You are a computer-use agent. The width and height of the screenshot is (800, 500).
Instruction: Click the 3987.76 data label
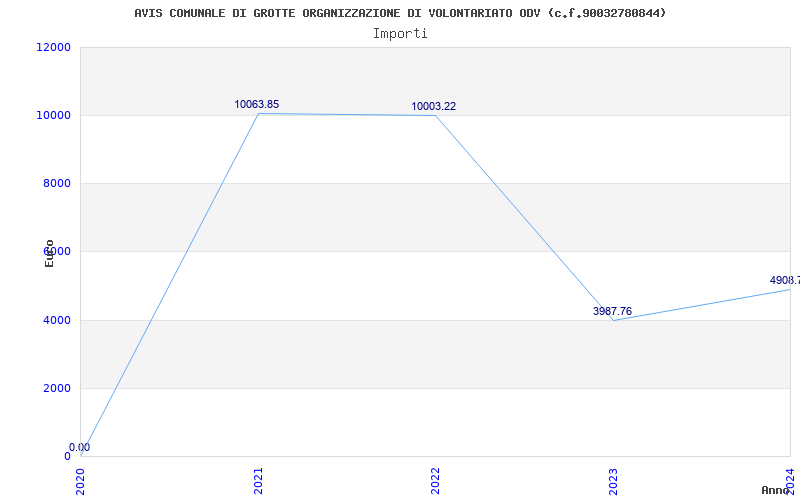click(x=612, y=311)
